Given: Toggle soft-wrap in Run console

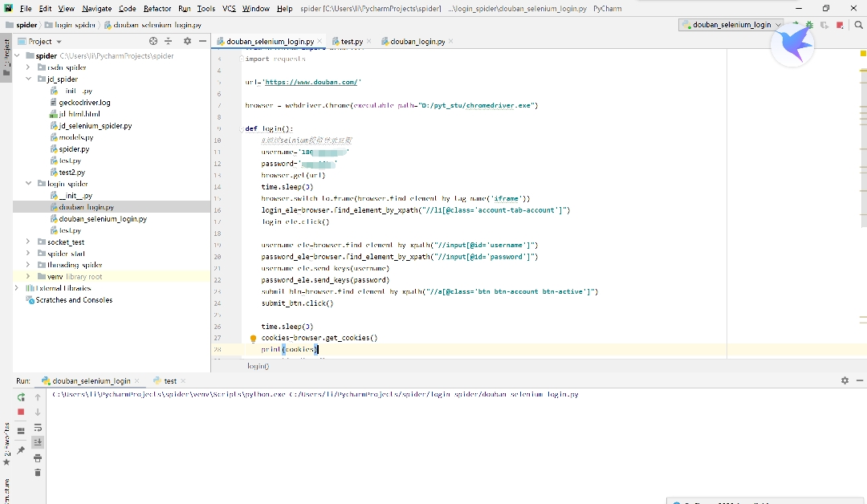Looking at the screenshot, I should [37, 428].
